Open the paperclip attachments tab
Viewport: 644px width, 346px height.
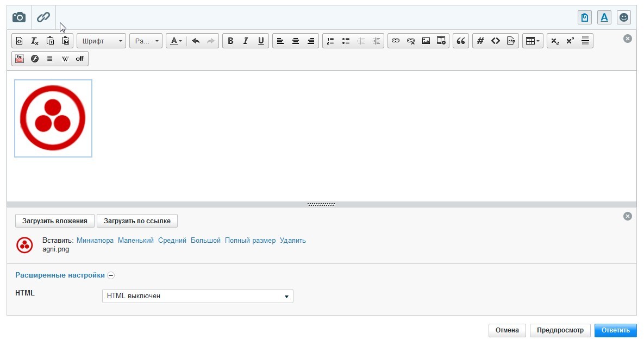click(43, 17)
